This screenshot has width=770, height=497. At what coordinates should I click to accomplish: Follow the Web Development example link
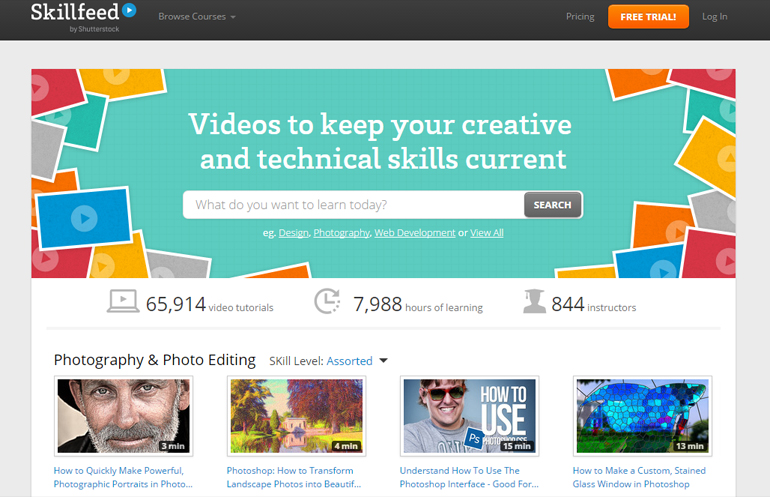click(x=415, y=233)
